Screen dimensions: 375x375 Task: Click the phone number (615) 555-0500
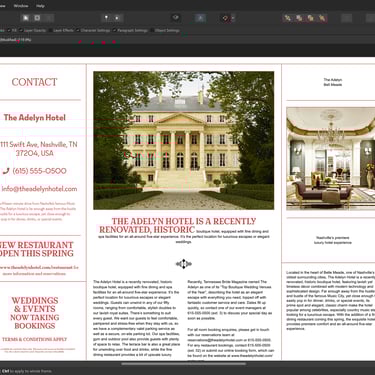(39, 171)
